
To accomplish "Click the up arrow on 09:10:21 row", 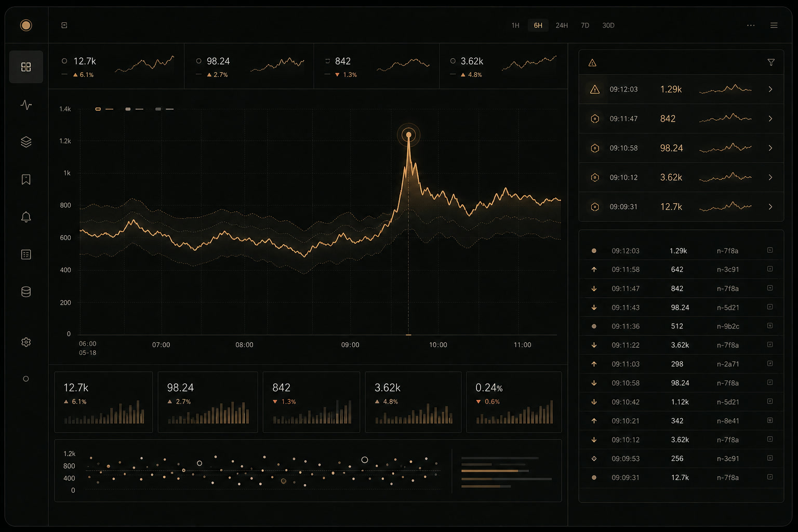I will [x=594, y=421].
